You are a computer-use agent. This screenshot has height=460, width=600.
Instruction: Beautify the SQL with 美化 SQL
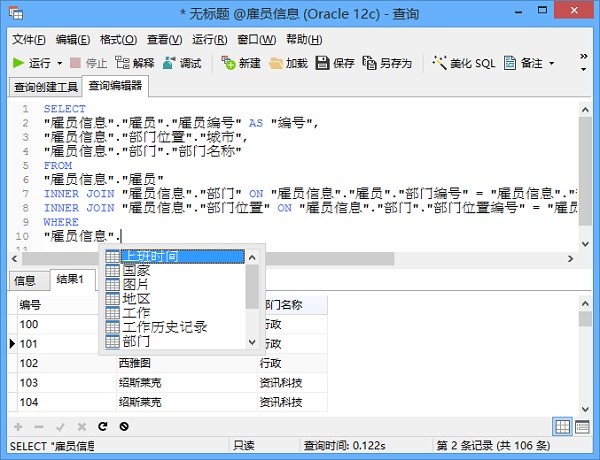click(463, 63)
